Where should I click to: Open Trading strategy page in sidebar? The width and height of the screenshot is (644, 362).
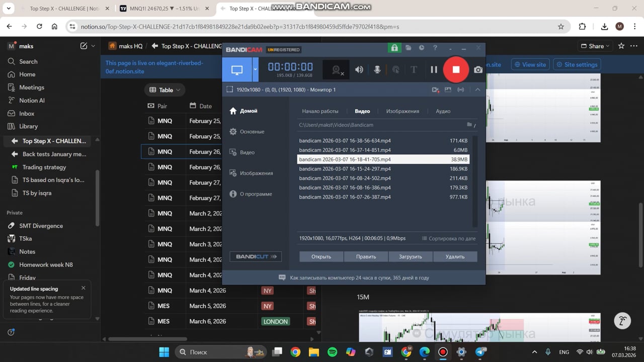point(44,167)
